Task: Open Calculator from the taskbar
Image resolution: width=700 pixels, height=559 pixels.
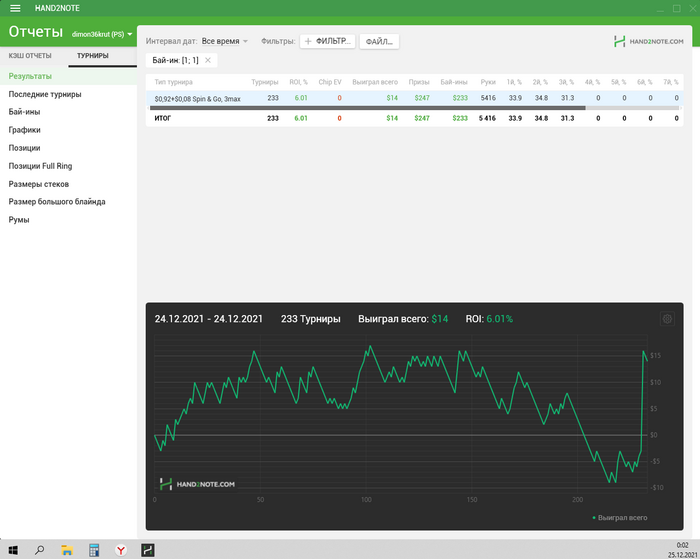Action: (93, 550)
